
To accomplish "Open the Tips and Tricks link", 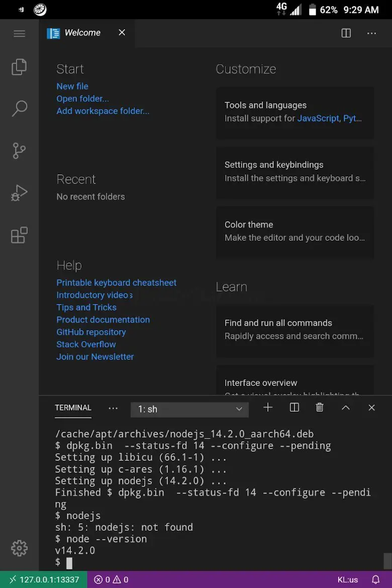I will click(x=86, y=308).
